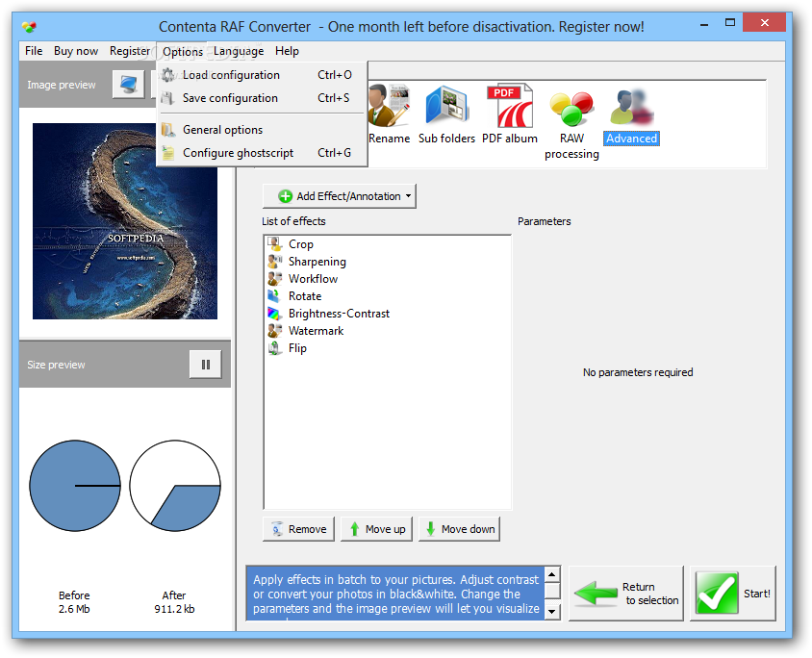Screen dimensions: 812x658
Task: Click the blue help description text
Action: pyautogui.click(x=396, y=594)
